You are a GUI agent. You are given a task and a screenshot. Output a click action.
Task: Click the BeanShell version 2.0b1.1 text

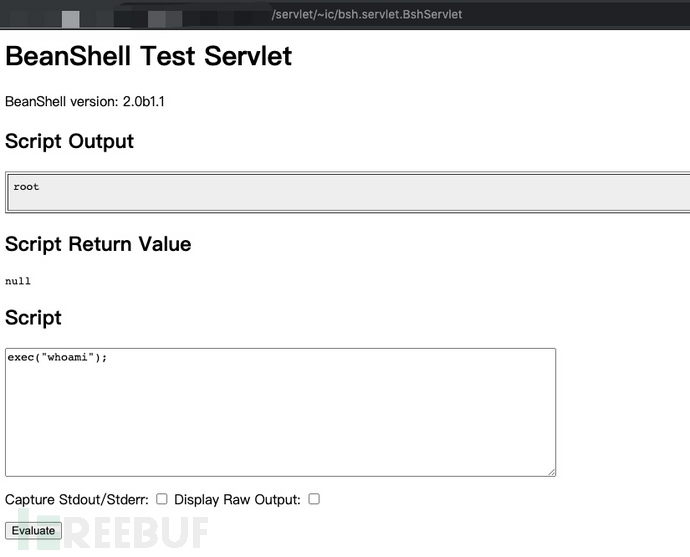pos(85,102)
